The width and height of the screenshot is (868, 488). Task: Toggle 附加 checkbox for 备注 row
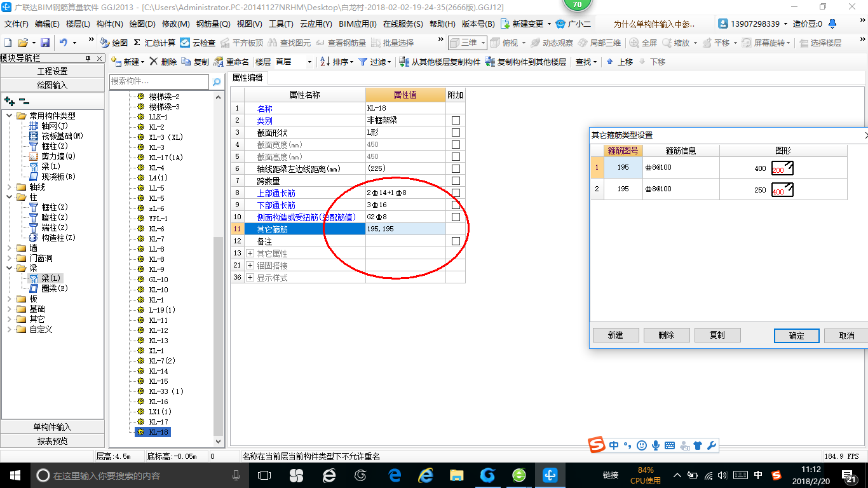456,241
